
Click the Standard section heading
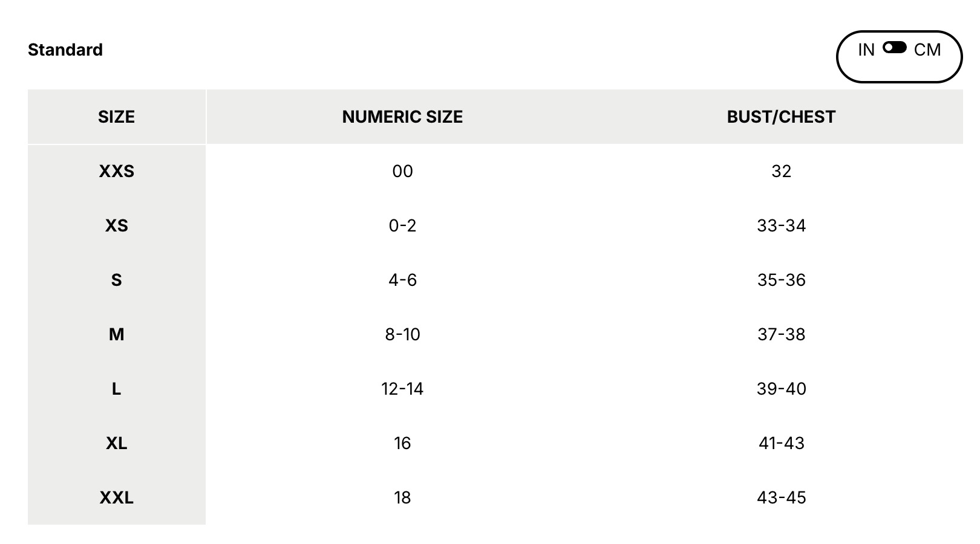coord(65,50)
